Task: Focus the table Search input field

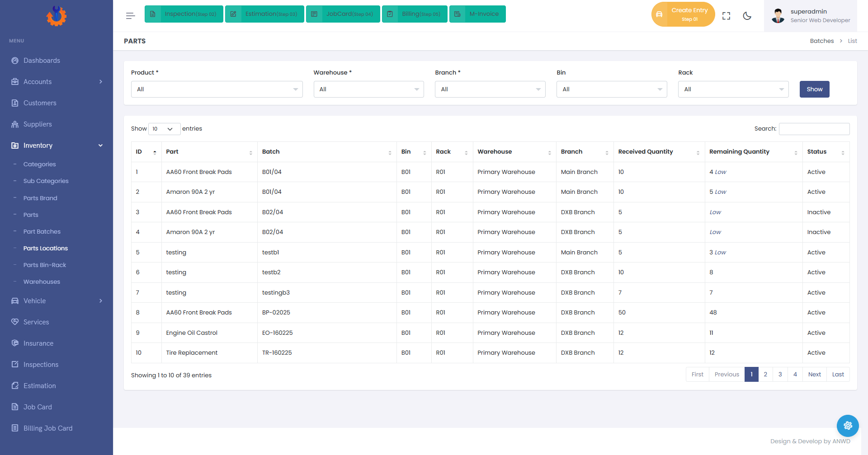Action: click(x=814, y=129)
